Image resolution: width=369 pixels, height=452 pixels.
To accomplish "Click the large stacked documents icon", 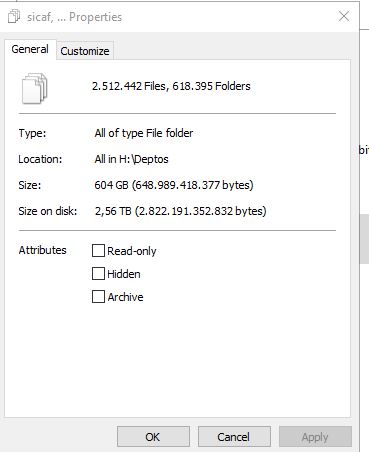I will [x=35, y=88].
